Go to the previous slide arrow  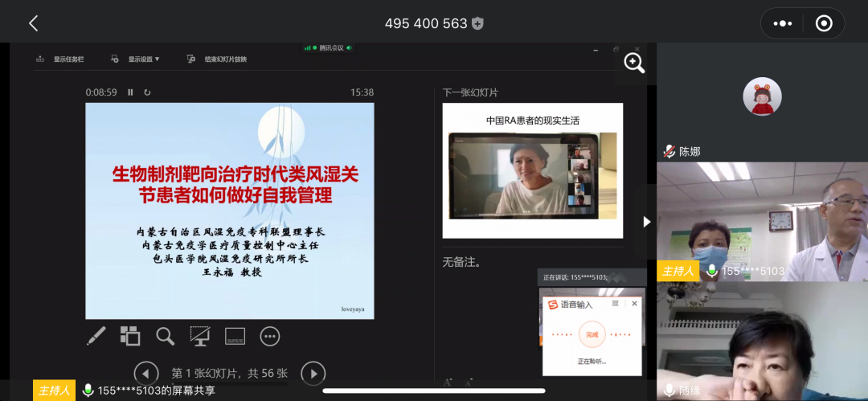[145, 373]
